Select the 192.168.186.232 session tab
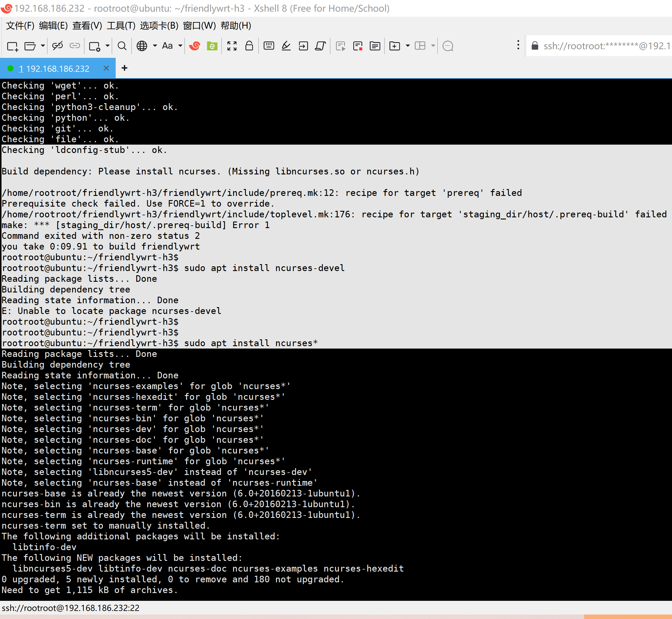Image resolution: width=672 pixels, height=619 pixels. (x=57, y=69)
